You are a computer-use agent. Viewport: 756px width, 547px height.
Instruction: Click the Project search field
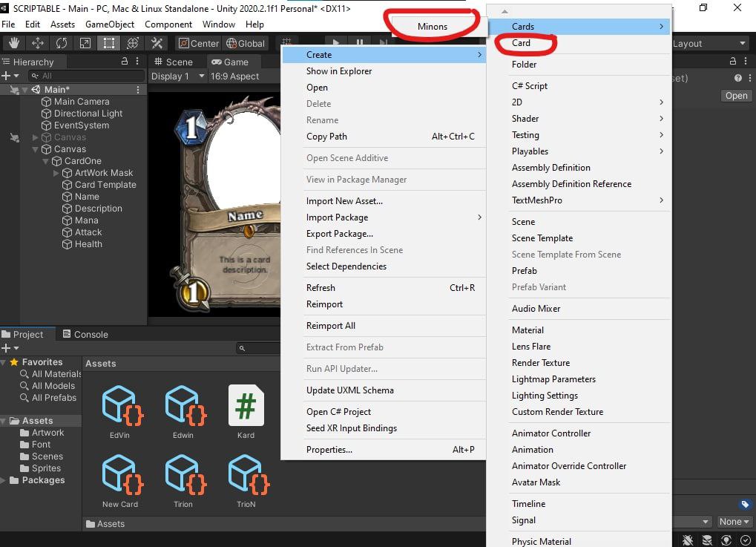[x=258, y=348]
